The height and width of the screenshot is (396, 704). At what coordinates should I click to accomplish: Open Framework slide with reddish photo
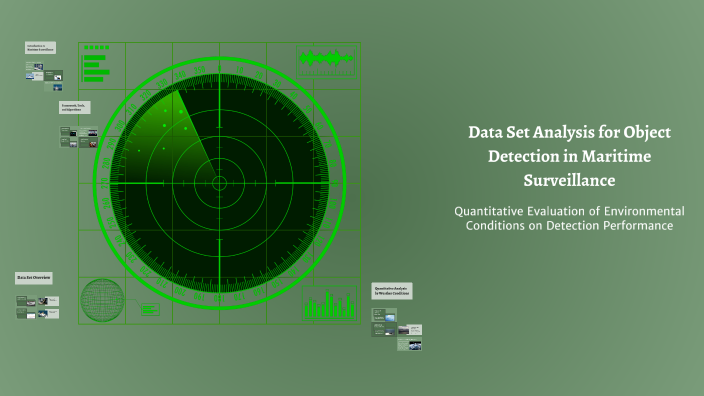[x=88, y=142]
